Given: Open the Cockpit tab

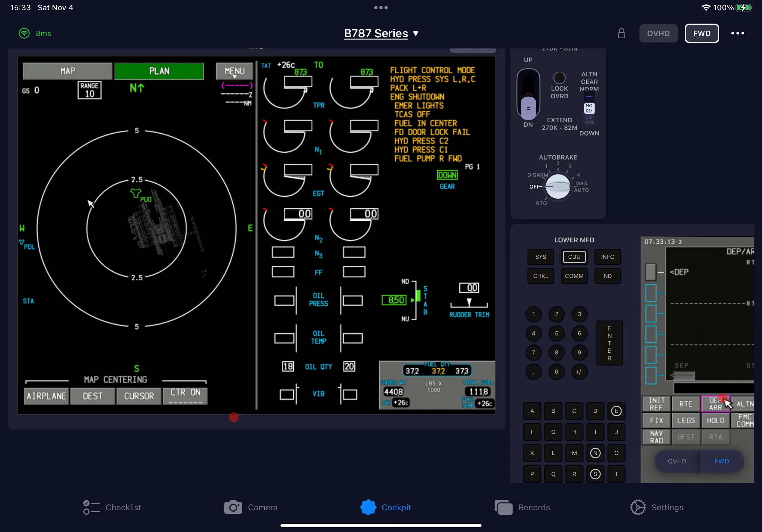Looking at the screenshot, I should pyautogui.click(x=386, y=507).
